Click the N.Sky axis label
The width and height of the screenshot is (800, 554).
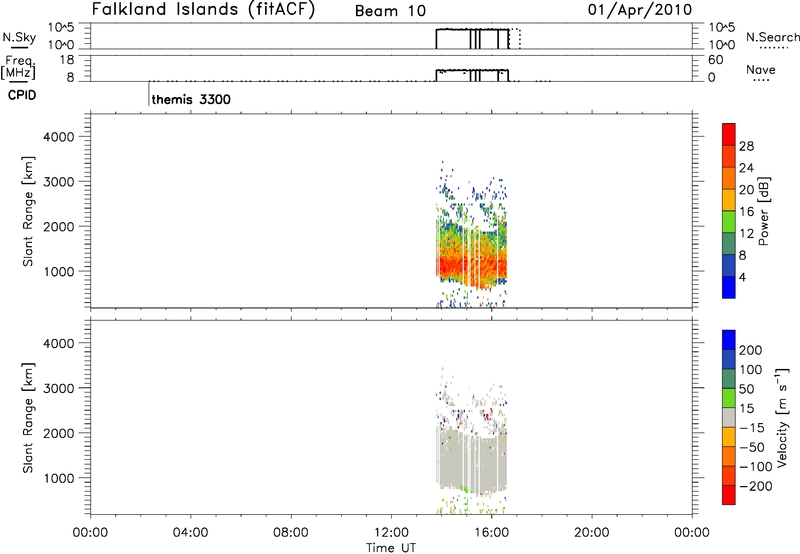coord(19,38)
